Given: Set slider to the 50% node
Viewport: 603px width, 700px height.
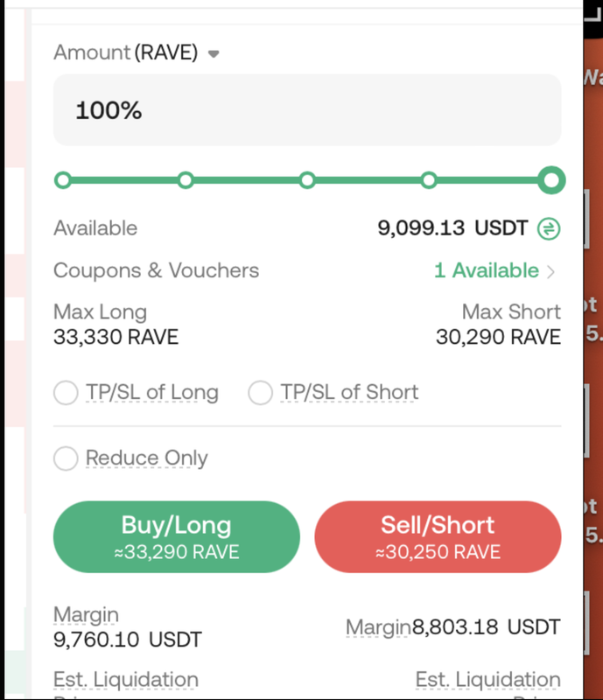Looking at the screenshot, I should (307, 180).
